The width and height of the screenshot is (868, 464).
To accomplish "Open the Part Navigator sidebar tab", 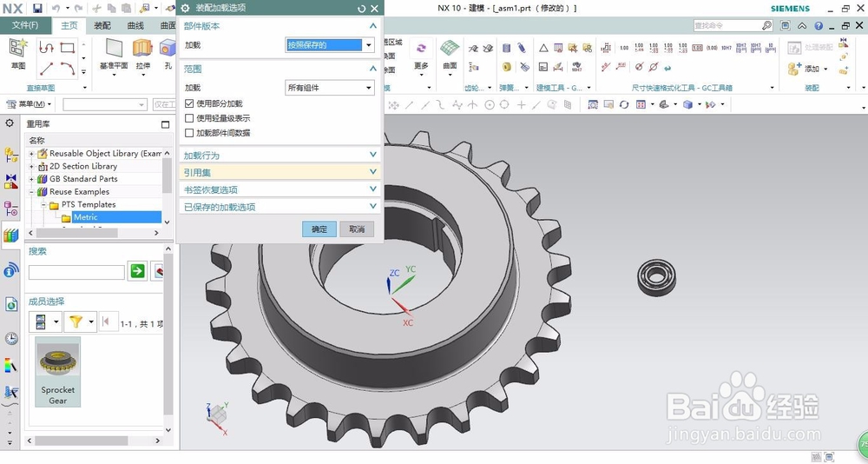I will point(10,209).
